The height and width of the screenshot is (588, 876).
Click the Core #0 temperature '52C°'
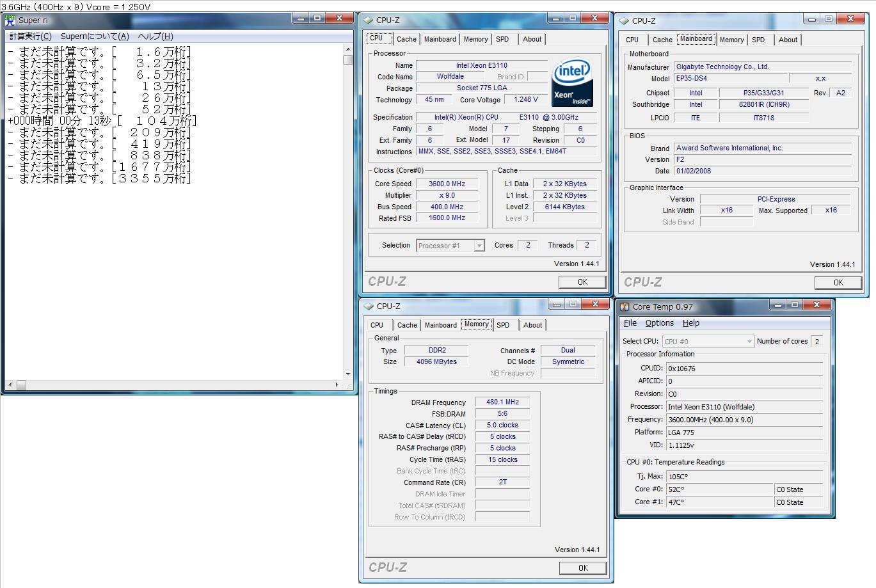pos(720,489)
